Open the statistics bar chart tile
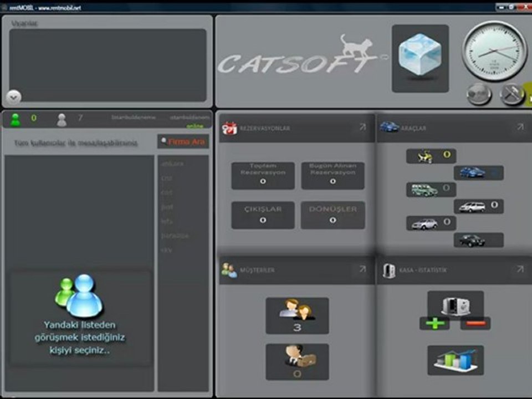This screenshot has height=399, width=532. [x=456, y=360]
